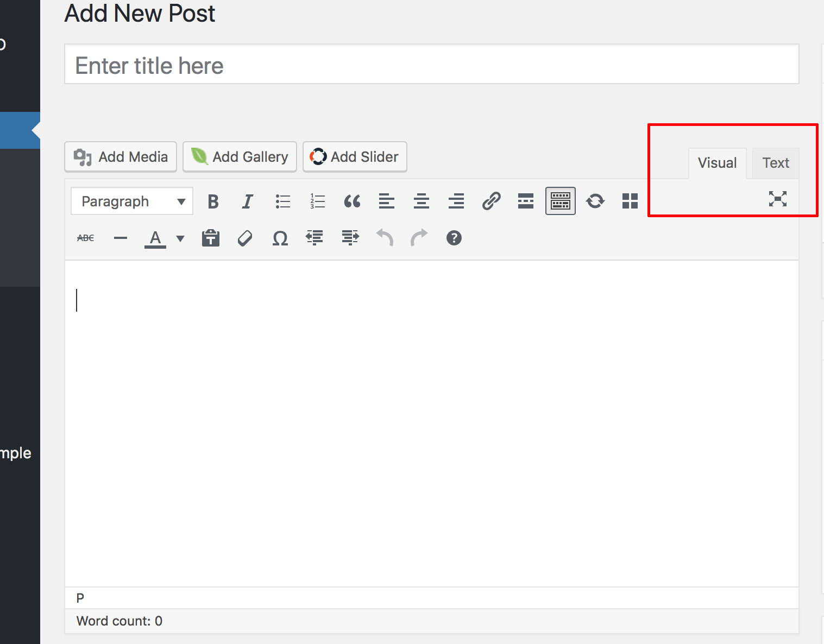824x644 pixels.
Task: Toggle italic formatting
Action: 248,201
